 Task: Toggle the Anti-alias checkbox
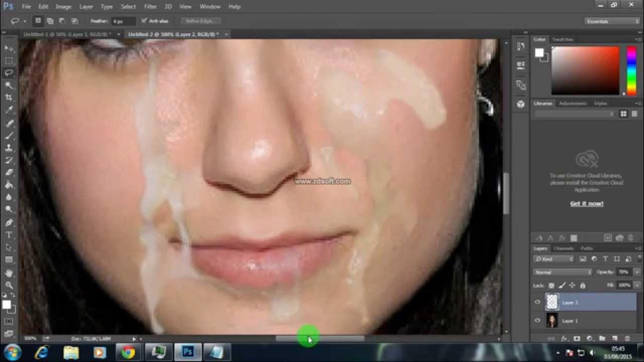144,21
